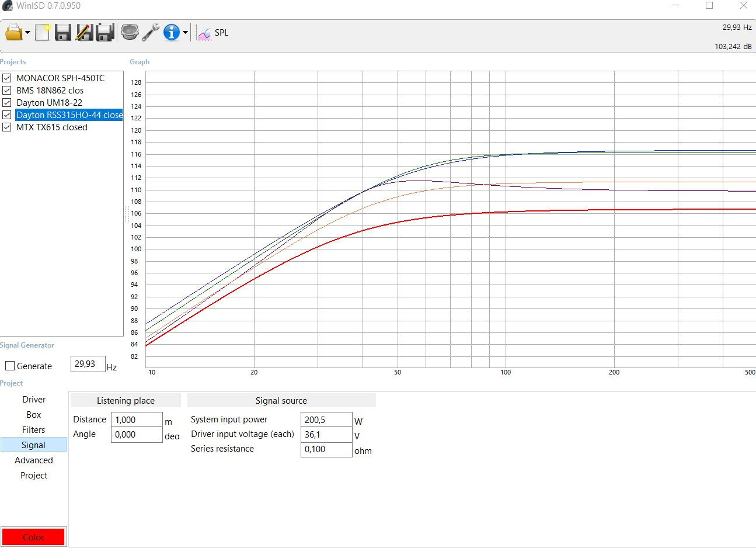Open options with the wrench icon
756x548 pixels.
[x=151, y=32]
